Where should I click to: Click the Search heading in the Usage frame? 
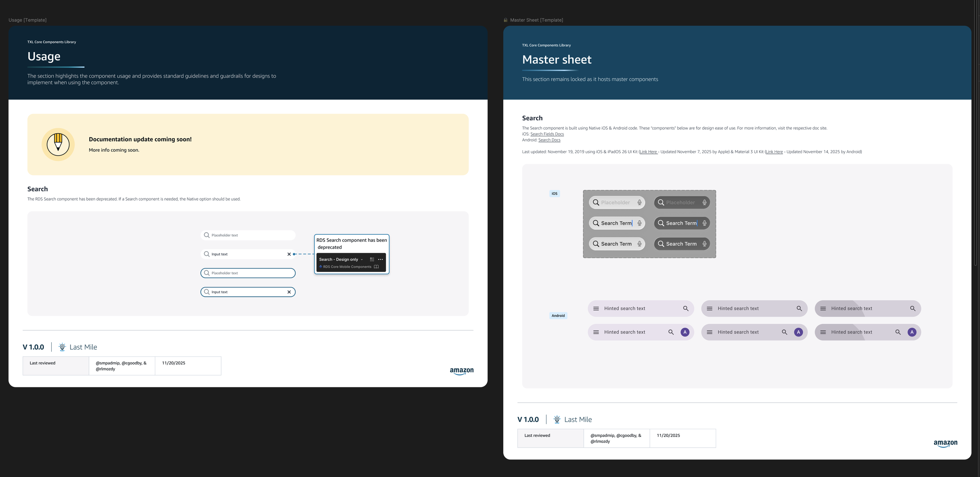click(37, 189)
